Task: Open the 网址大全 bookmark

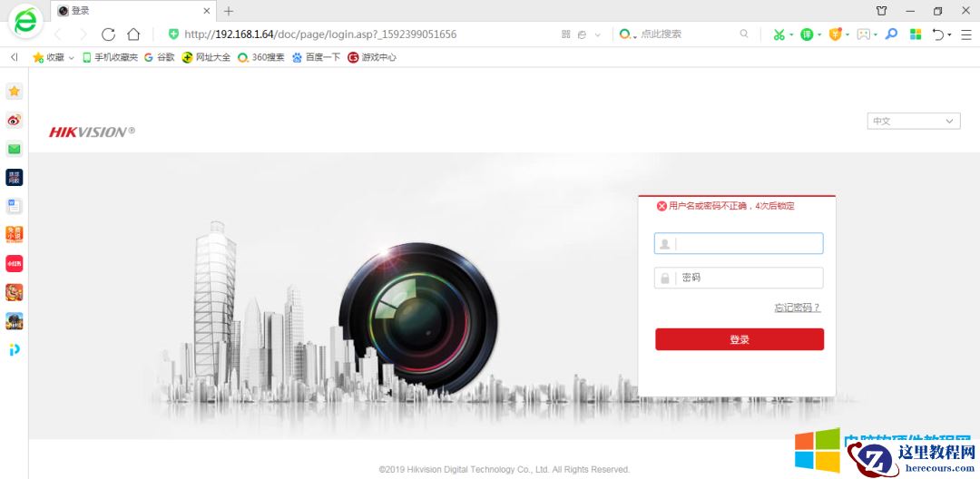Action: click(206, 57)
